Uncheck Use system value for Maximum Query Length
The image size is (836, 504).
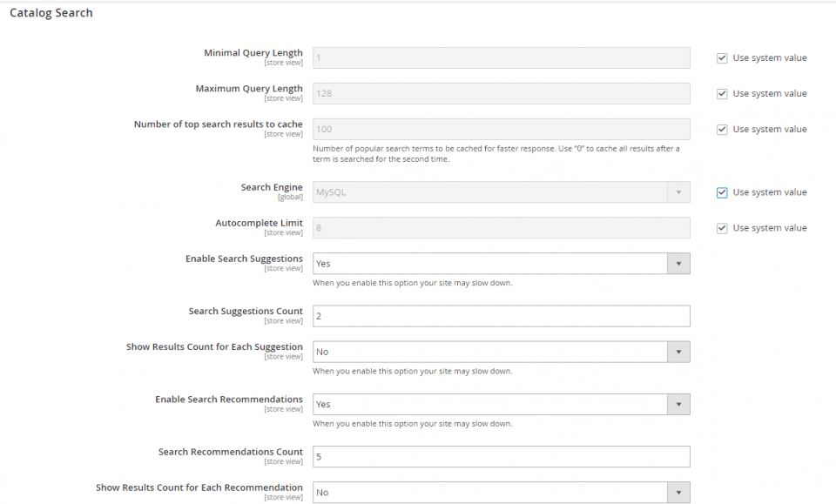[x=722, y=93]
